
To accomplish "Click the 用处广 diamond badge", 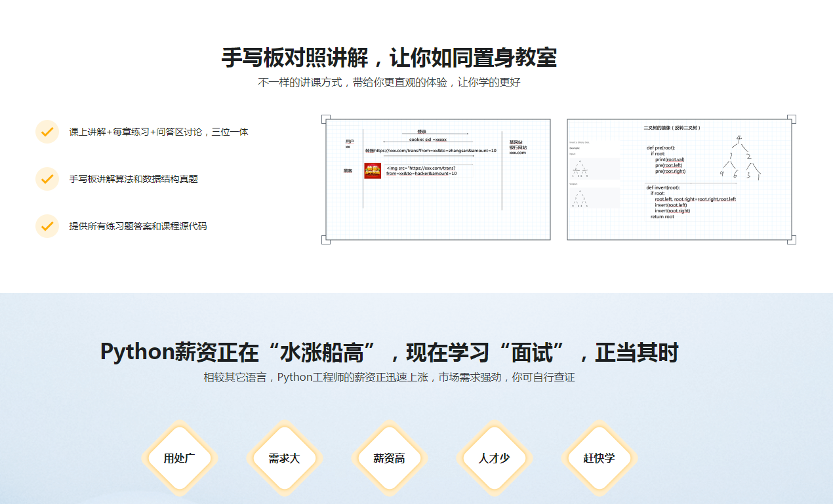I will click(x=179, y=459).
